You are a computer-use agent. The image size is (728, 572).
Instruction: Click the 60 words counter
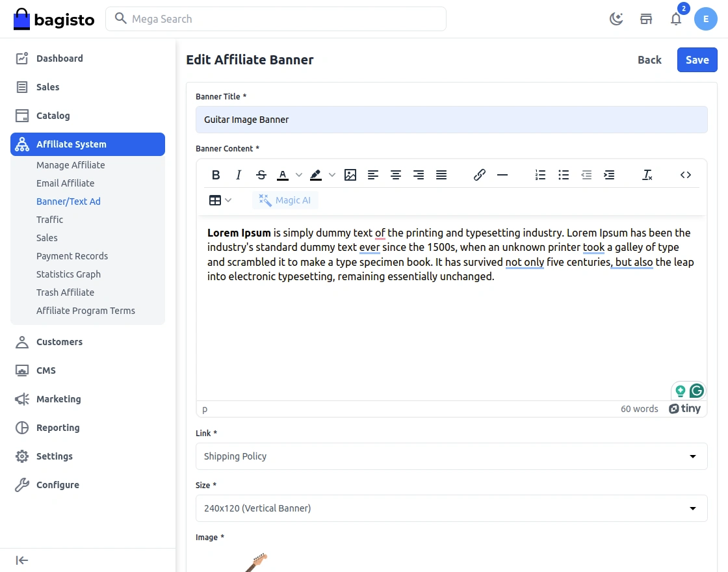640,409
